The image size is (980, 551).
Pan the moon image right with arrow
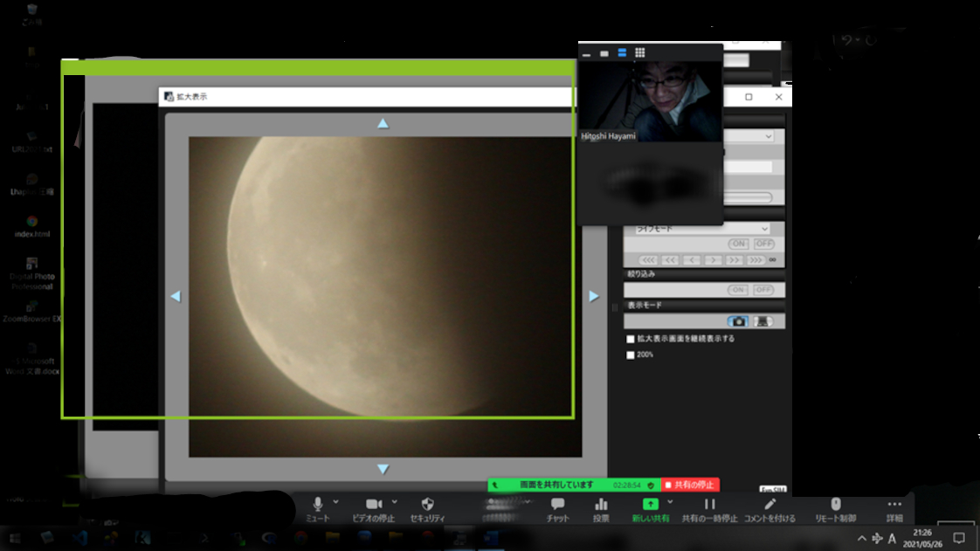pos(594,297)
